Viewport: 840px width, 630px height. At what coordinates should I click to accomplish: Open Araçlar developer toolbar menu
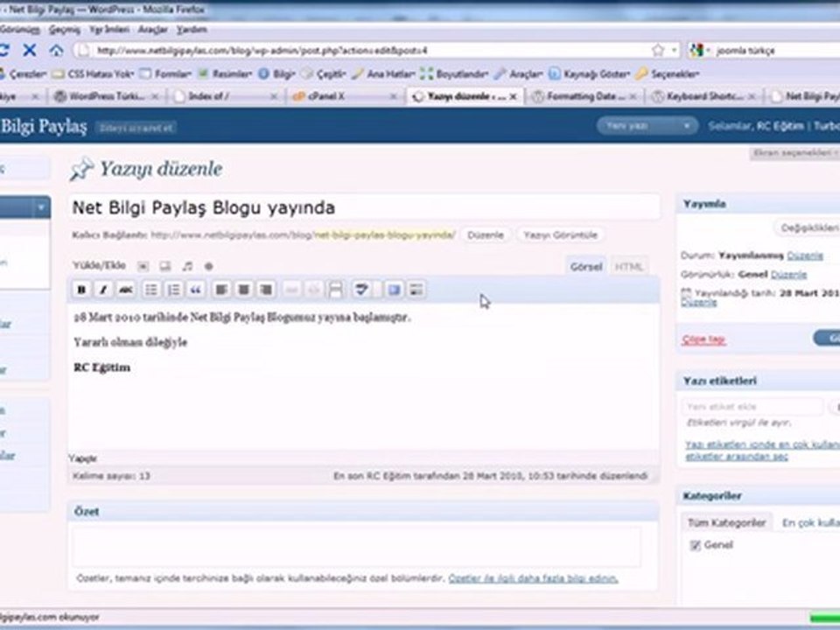[519, 73]
